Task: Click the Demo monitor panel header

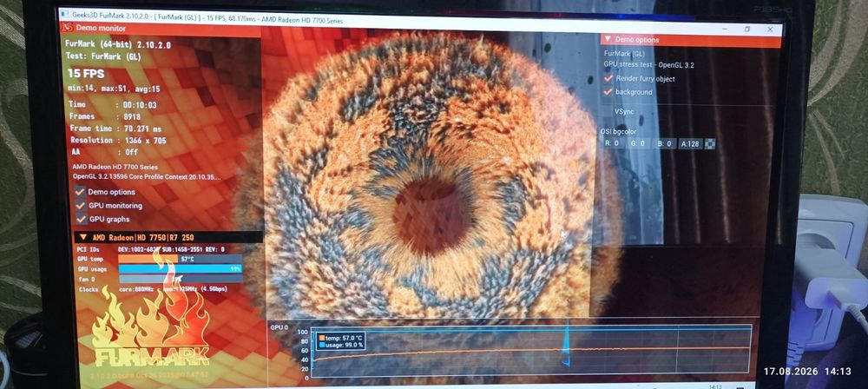Action: pos(161,28)
